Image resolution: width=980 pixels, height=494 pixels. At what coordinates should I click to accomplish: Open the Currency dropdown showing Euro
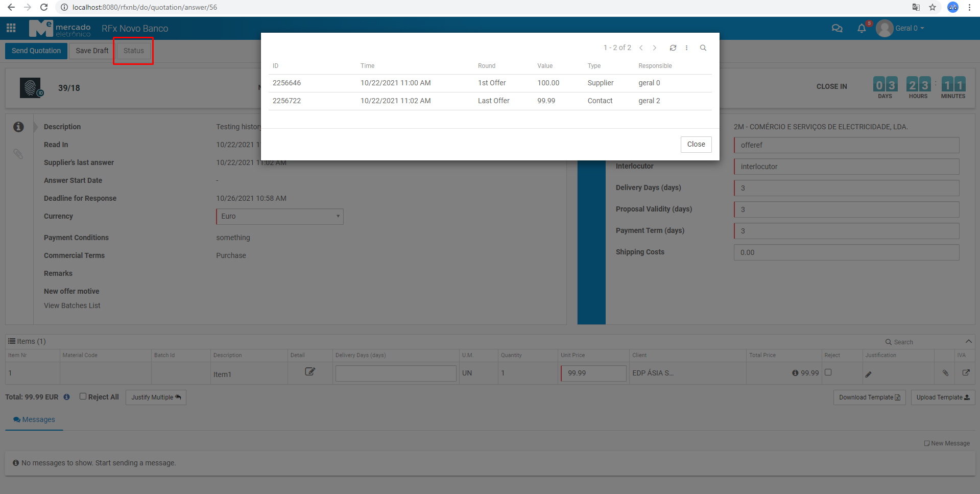click(279, 216)
